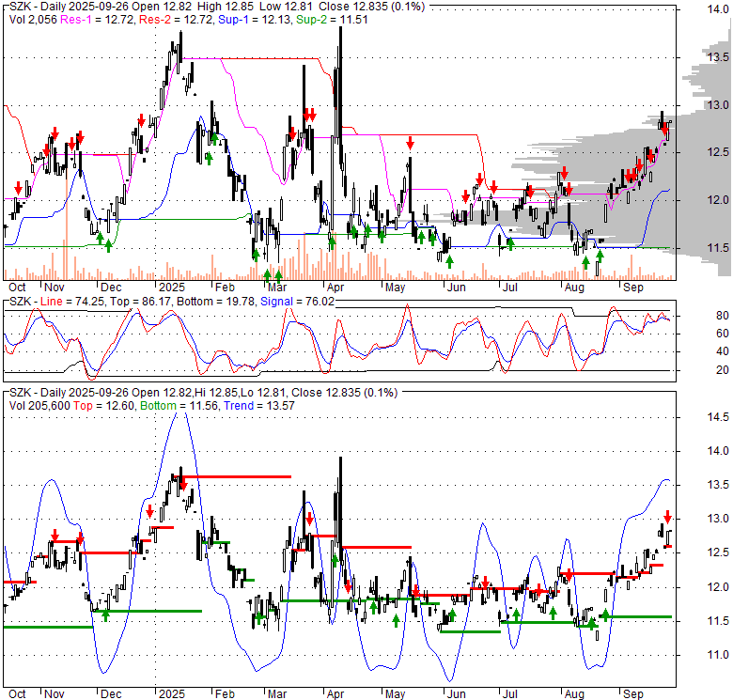Select the Dec label on top chart time axis
Viewport: 733px width, 700px height.
coord(111,288)
